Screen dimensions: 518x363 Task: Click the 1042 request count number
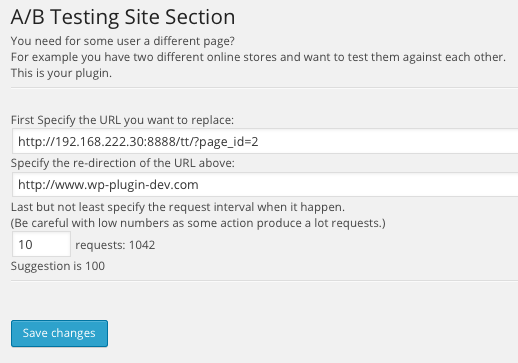pyautogui.click(x=142, y=245)
